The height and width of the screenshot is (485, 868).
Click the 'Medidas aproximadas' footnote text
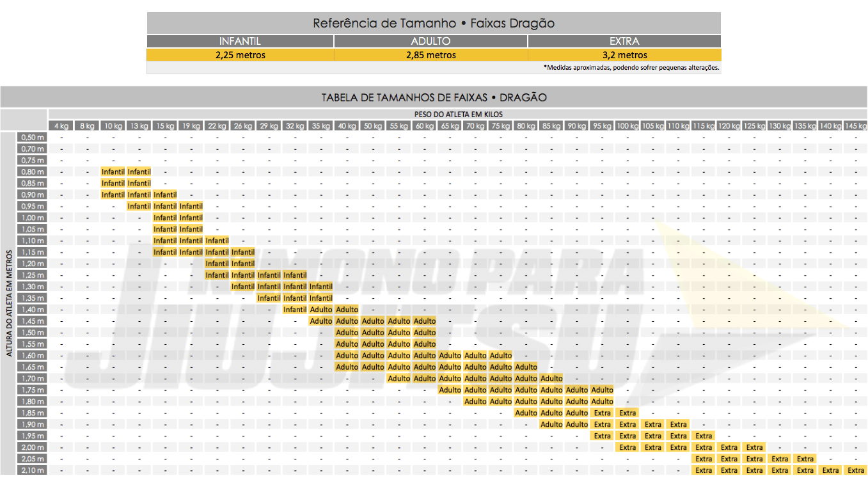[x=631, y=67]
